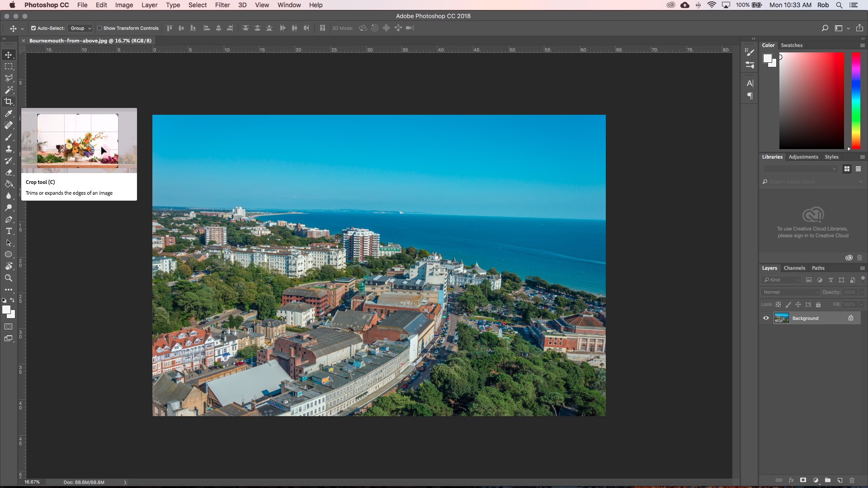868x488 pixels.
Task: Create a new layer icon
Action: [x=840, y=480]
